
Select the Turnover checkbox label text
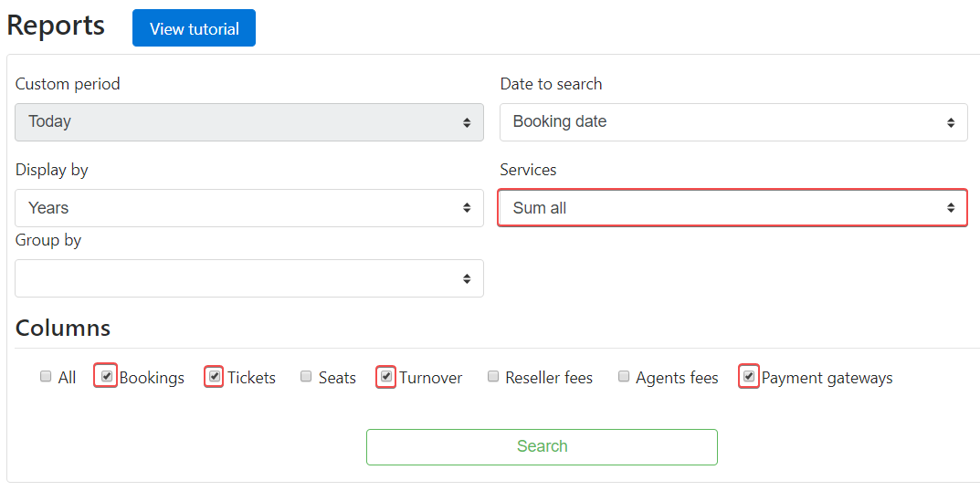pyautogui.click(x=430, y=378)
